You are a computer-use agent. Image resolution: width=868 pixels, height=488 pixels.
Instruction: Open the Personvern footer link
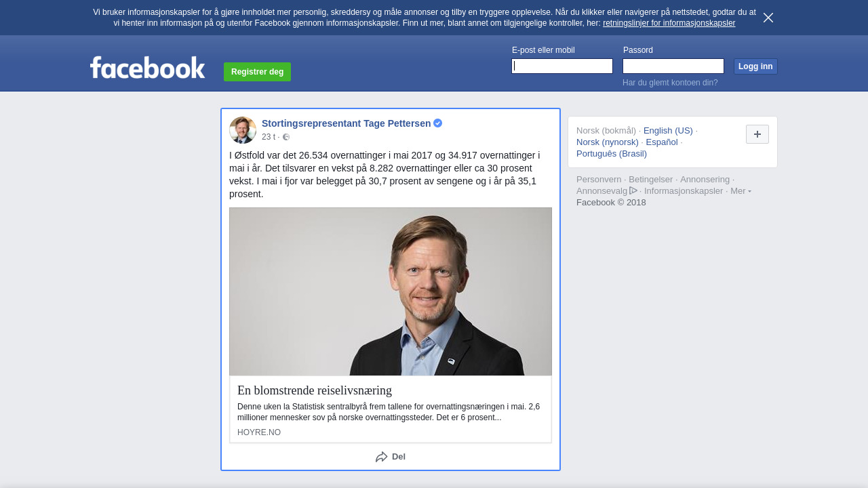pos(599,179)
